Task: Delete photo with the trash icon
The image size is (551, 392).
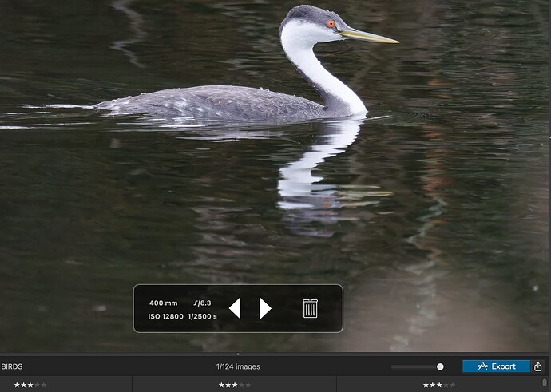Action: (310, 308)
